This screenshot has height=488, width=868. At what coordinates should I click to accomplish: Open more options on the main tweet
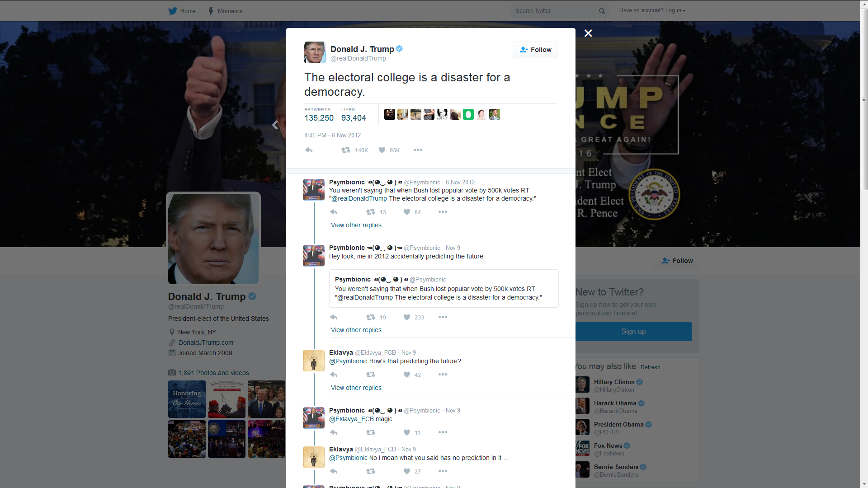(x=418, y=150)
